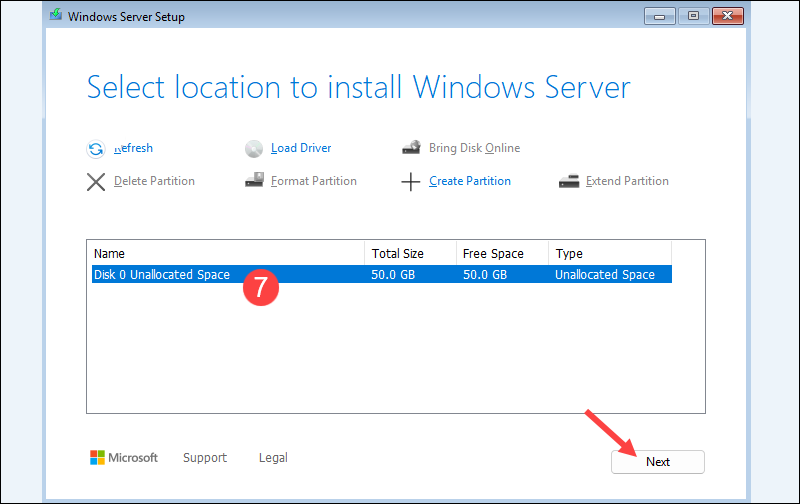
Task: Choose the Create Partition text link
Action: click(470, 181)
